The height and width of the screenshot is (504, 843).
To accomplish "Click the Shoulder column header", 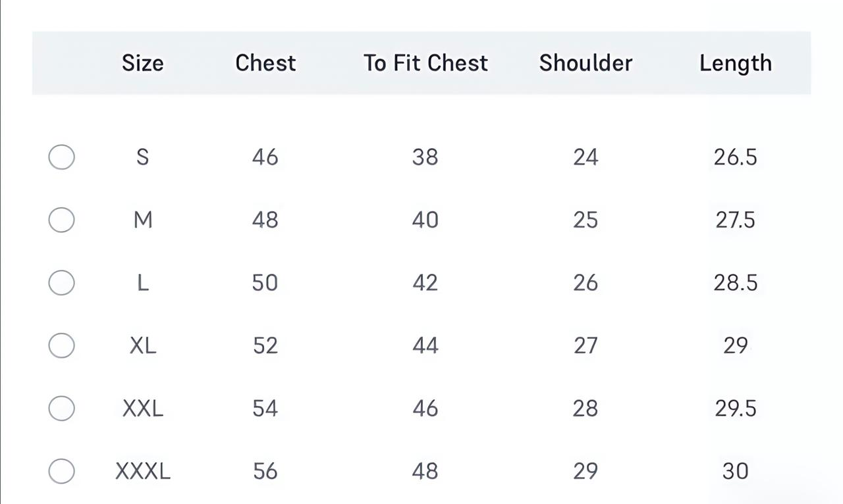I will pyautogui.click(x=585, y=63).
